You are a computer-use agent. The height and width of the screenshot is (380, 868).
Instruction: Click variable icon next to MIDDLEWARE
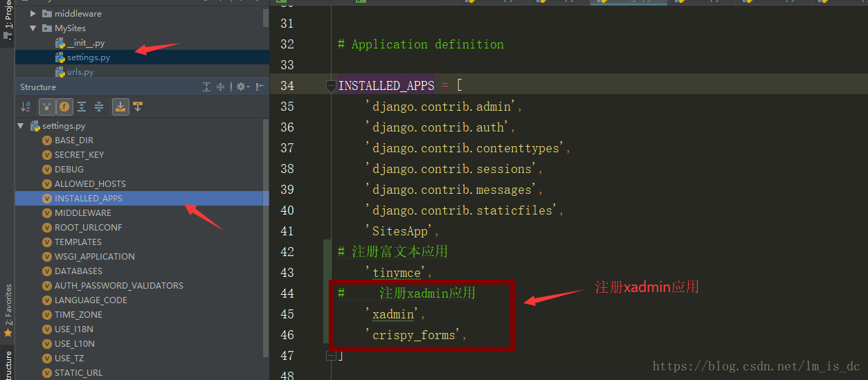[47, 213]
